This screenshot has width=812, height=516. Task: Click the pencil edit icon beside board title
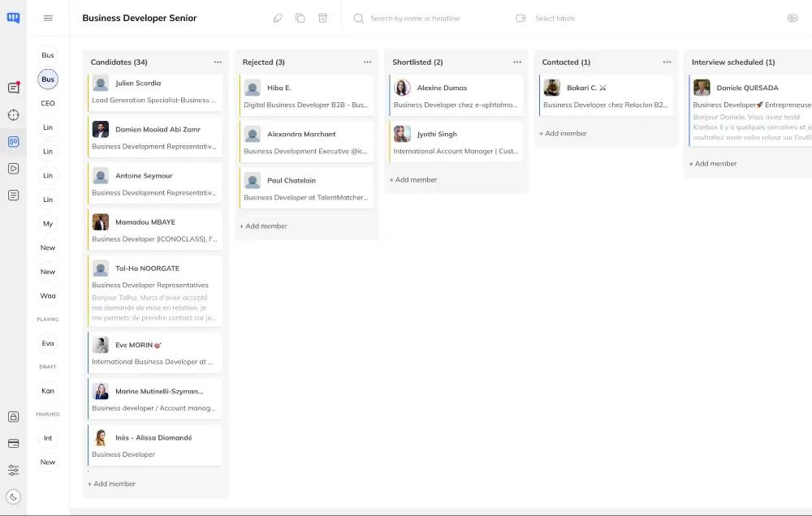click(x=278, y=18)
